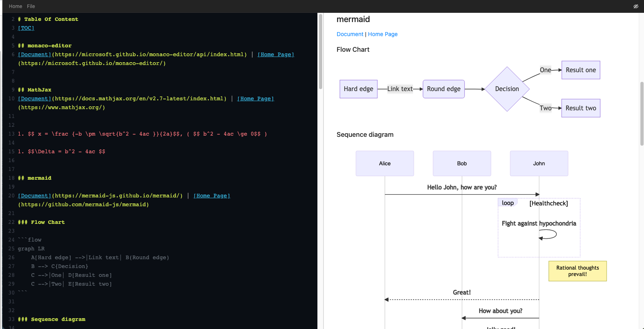Viewport: 644px width, 329px height.
Task: Click the [TOC] link in the editor
Action: [26, 28]
